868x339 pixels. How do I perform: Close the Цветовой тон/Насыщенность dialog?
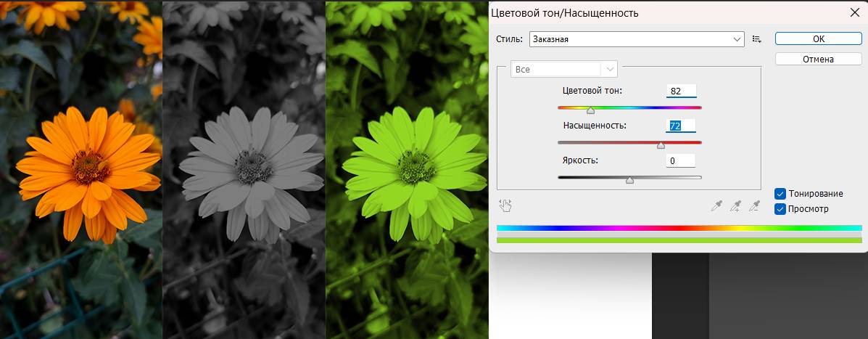coord(854,12)
